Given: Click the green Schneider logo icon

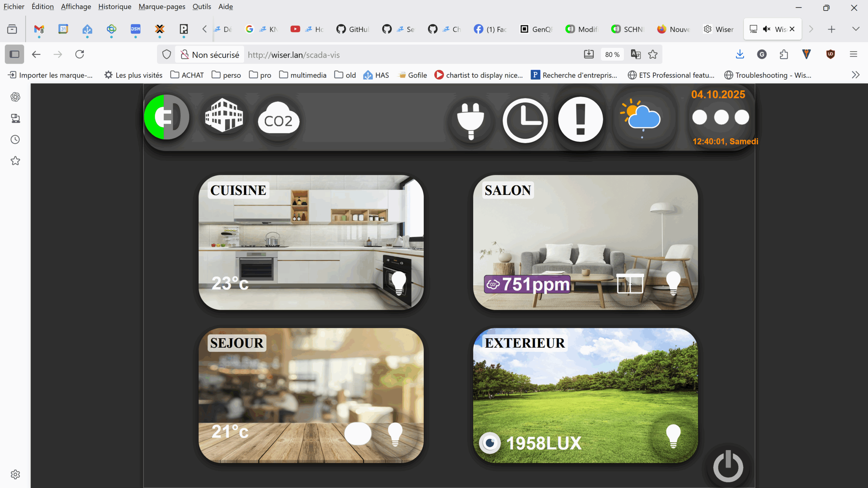Looking at the screenshot, I should click(x=166, y=117).
